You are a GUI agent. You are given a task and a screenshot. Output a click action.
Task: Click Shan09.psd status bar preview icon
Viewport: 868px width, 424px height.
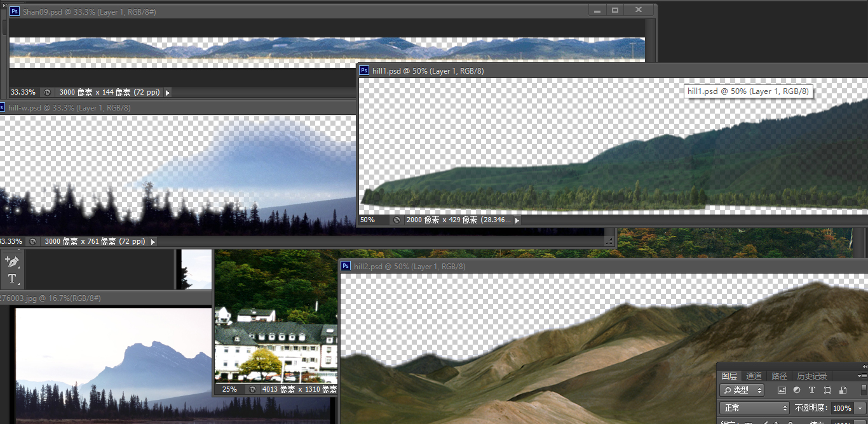coord(47,93)
